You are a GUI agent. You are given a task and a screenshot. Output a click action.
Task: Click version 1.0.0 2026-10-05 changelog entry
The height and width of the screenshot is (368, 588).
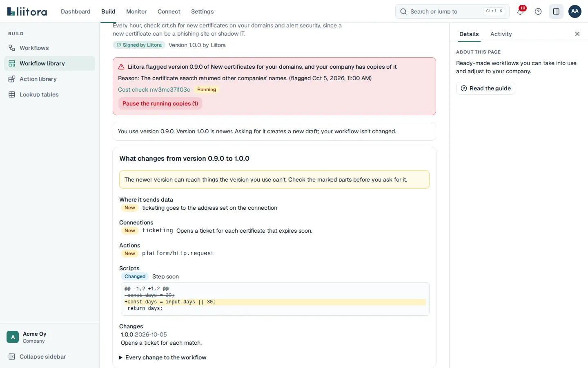(144, 334)
